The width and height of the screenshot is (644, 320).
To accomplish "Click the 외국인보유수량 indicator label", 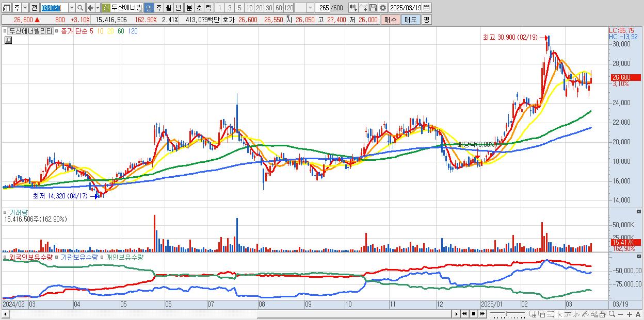I will coord(30,257).
